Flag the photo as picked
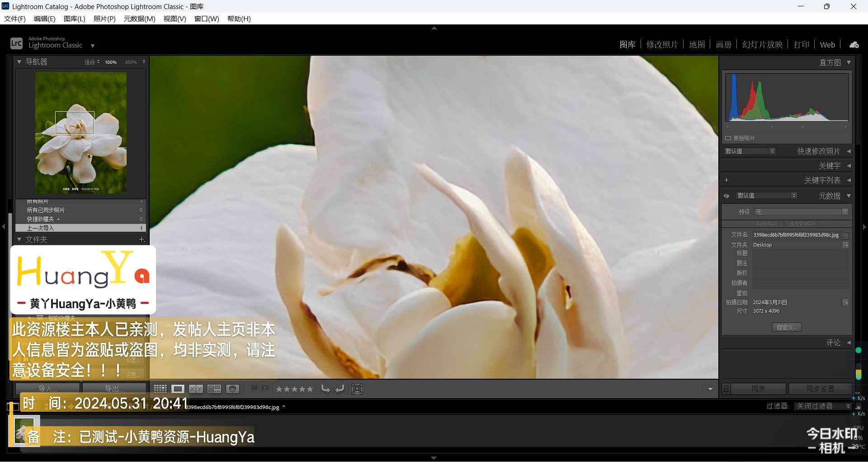This screenshot has width=868, height=462. tap(254, 389)
